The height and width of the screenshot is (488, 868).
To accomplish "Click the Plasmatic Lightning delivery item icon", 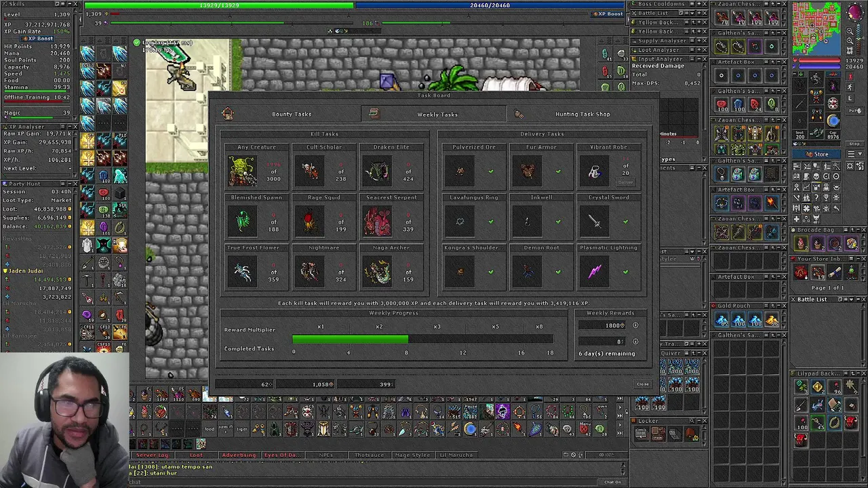I will pos(594,272).
